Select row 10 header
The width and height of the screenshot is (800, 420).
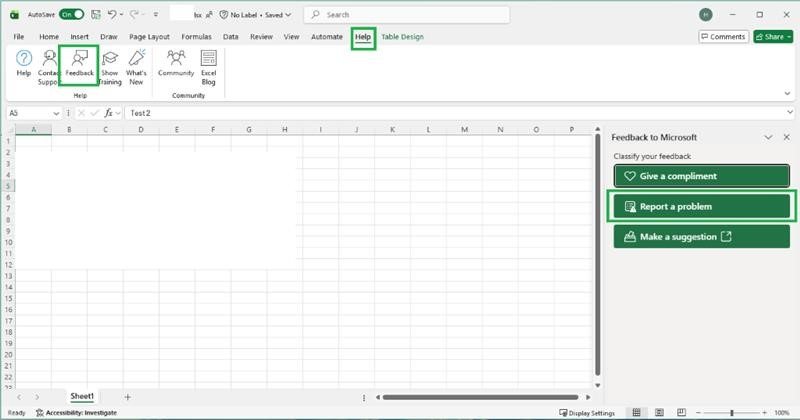(8, 242)
